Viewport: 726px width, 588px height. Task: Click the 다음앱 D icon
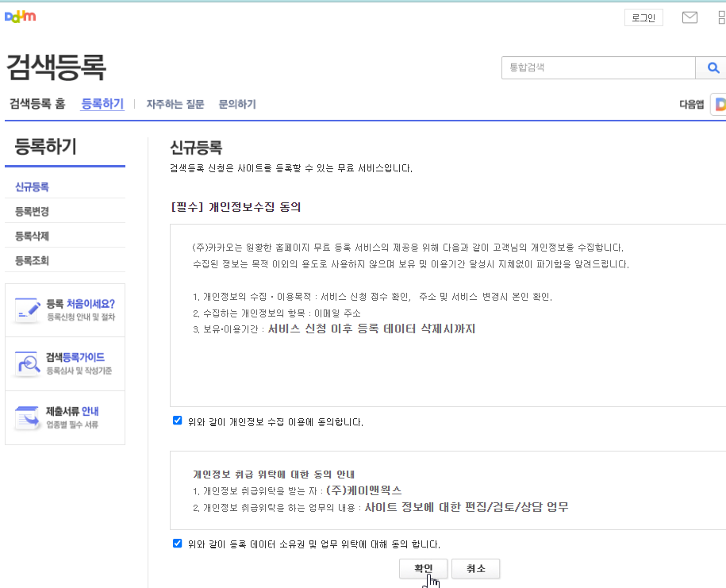click(x=720, y=104)
